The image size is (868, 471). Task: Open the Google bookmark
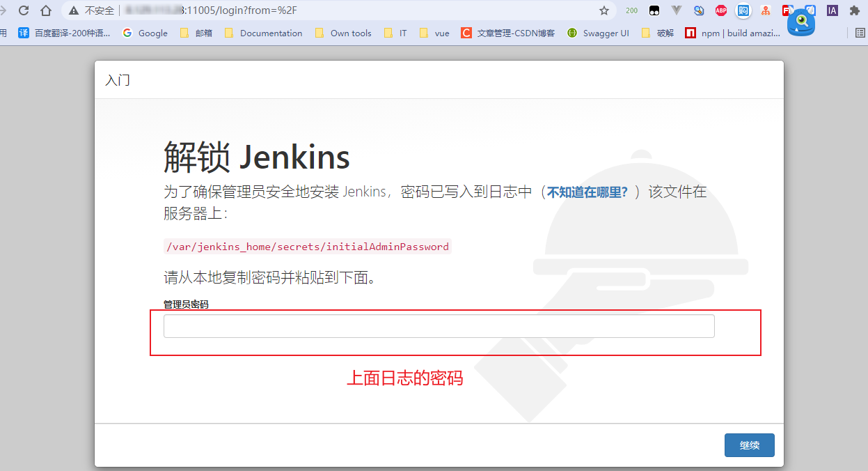145,33
